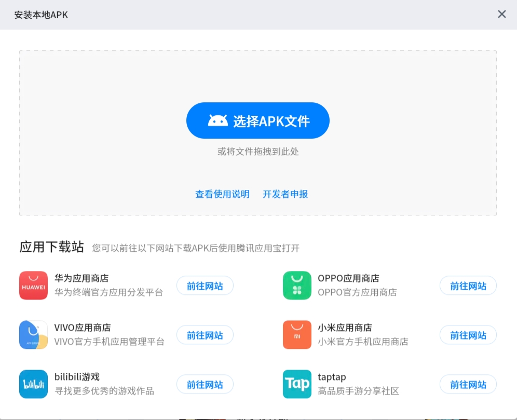This screenshot has width=517, height=420.
Task: Visit the bilibili游戏 website
Action: 205,384
